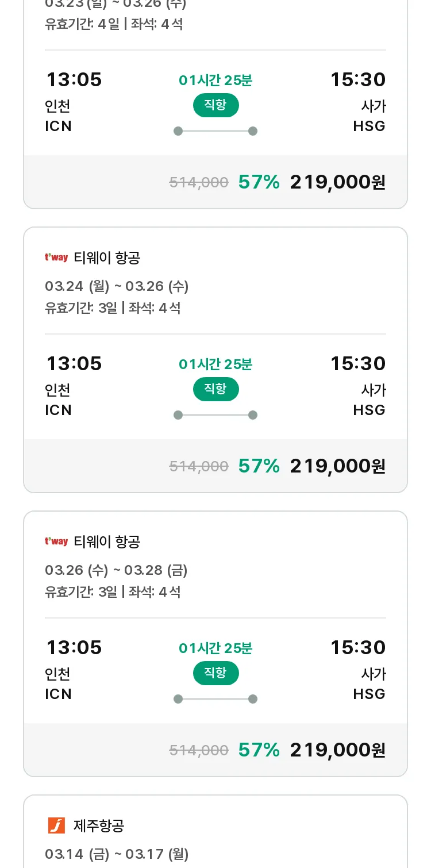Select the 219,000원 price on the top card
431x868 pixels.
[x=337, y=182]
